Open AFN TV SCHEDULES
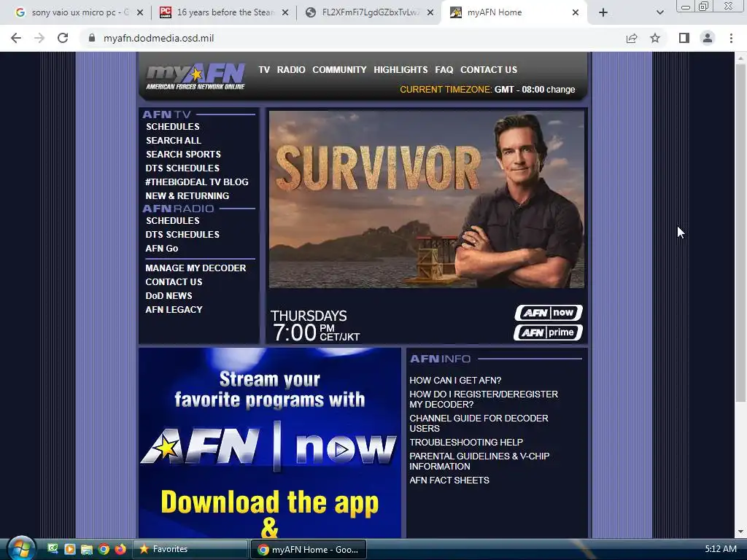747x560 pixels. tap(172, 127)
